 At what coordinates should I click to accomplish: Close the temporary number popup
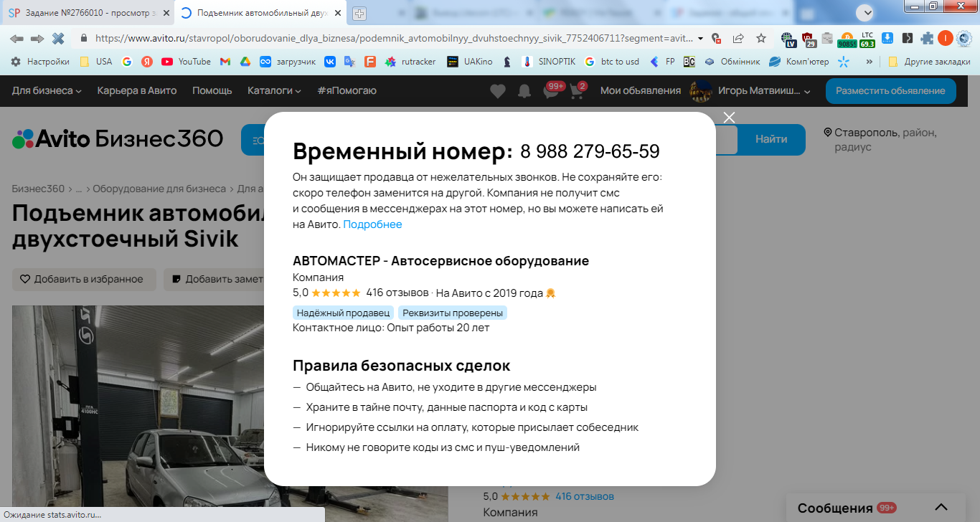coord(729,118)
